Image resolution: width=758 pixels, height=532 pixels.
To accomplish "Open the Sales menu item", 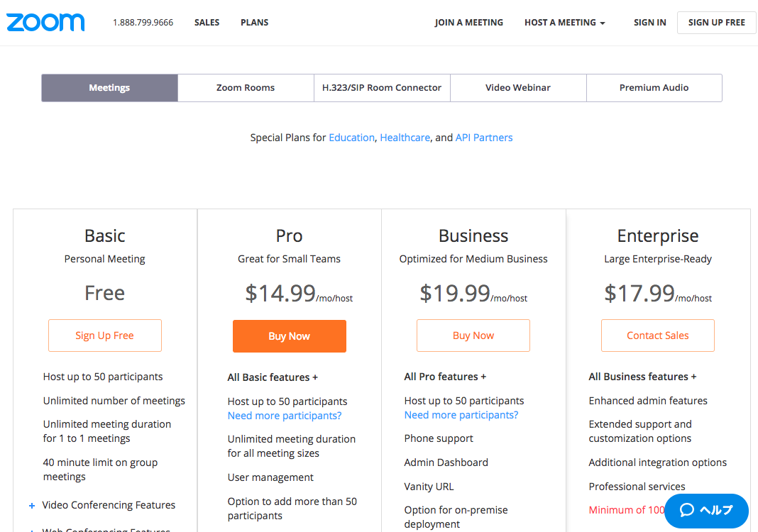I will [x=207, y=22].
